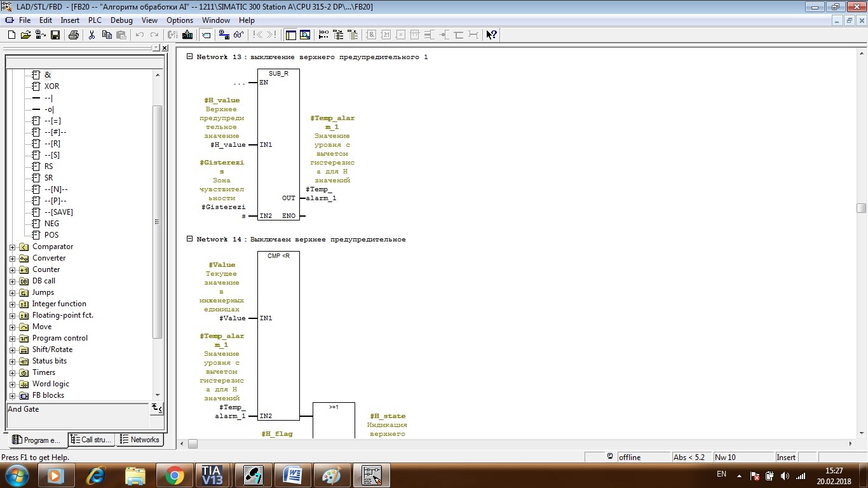Screen dimensions: 868x488
Task: Select the XOR element in the tree
Action: (51, 86)
